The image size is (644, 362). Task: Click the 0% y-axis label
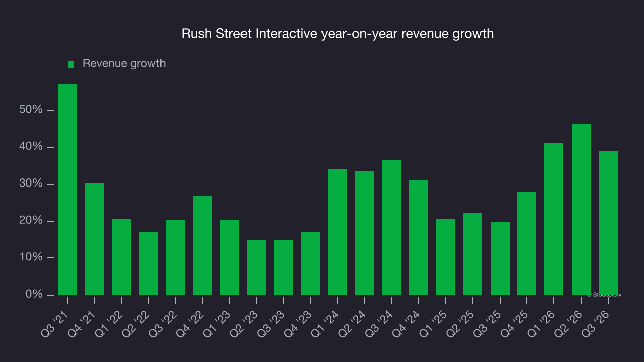34,295
